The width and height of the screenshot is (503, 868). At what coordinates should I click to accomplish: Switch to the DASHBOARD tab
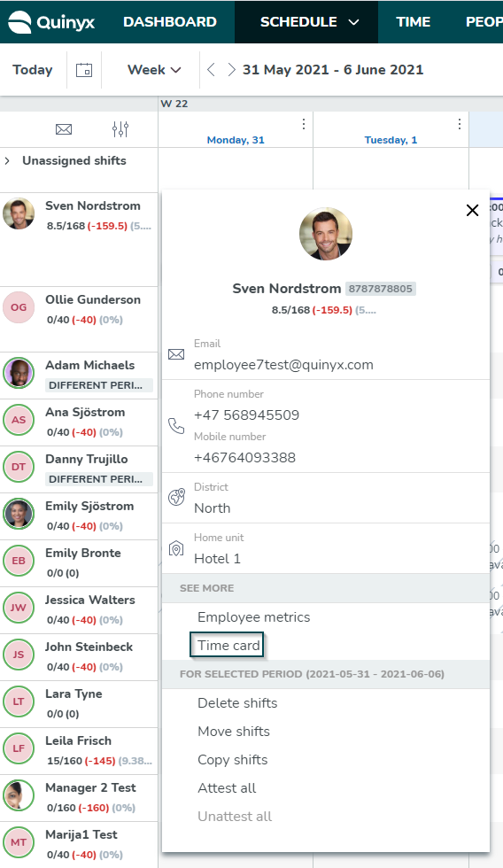tap(170, 22)
